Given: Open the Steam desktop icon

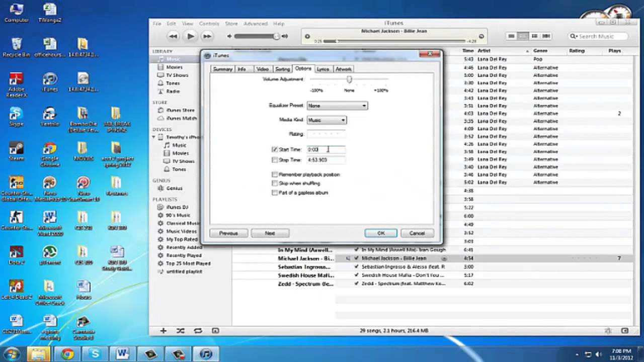Looking at the screenshot, I should click(16, 151).
